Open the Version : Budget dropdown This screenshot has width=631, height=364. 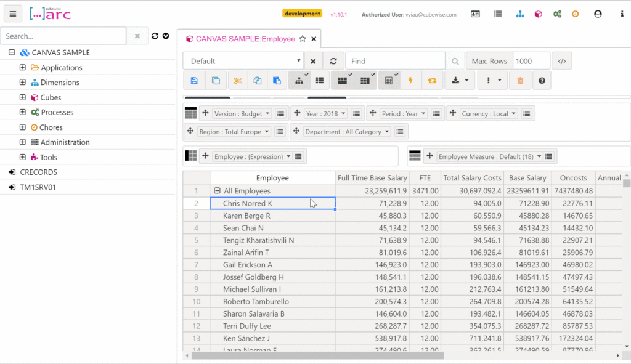click(242, 113)
